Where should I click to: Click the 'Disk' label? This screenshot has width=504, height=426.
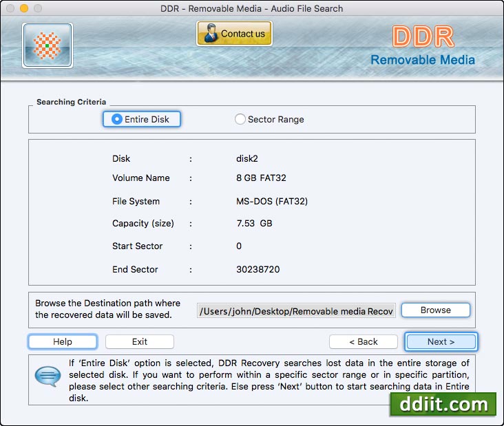[121, 159]
